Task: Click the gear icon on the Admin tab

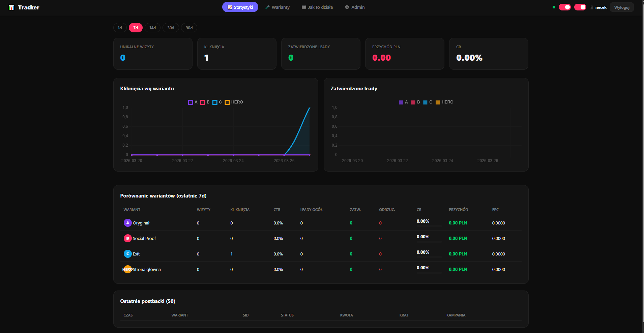Action: (347, 7)
